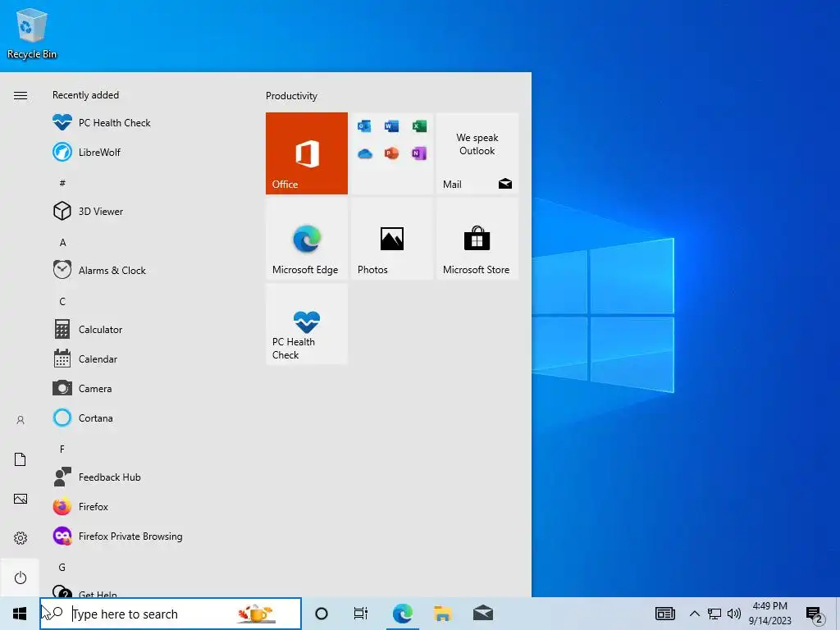Viewport: 840px width, 630px height.
Task: Click the 'C' letter group header
Action: click(62, 301)
